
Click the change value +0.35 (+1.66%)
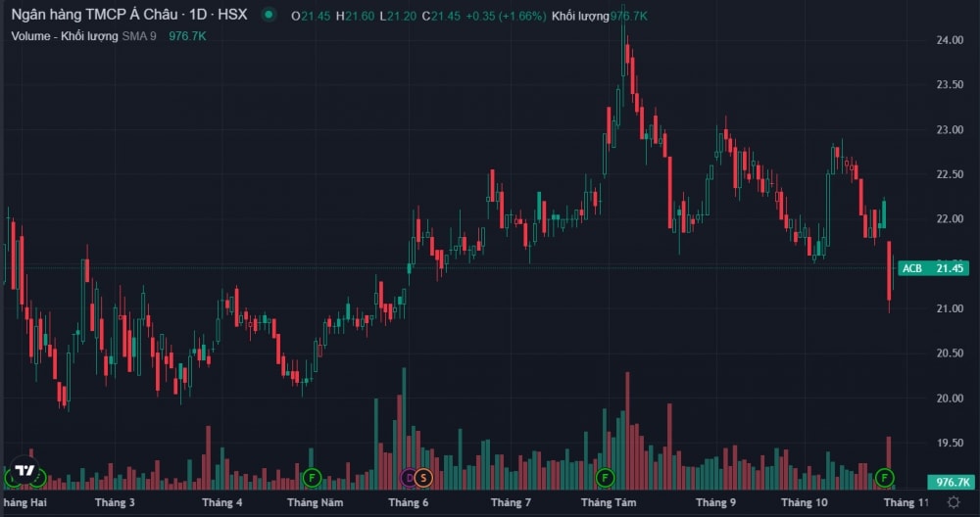(506, 17)
